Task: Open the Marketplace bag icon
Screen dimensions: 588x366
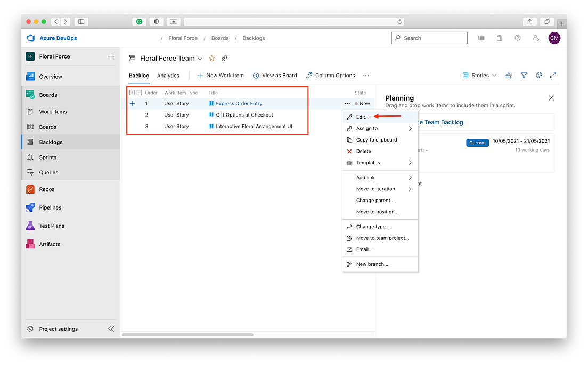Action: (x=499, y=38)
